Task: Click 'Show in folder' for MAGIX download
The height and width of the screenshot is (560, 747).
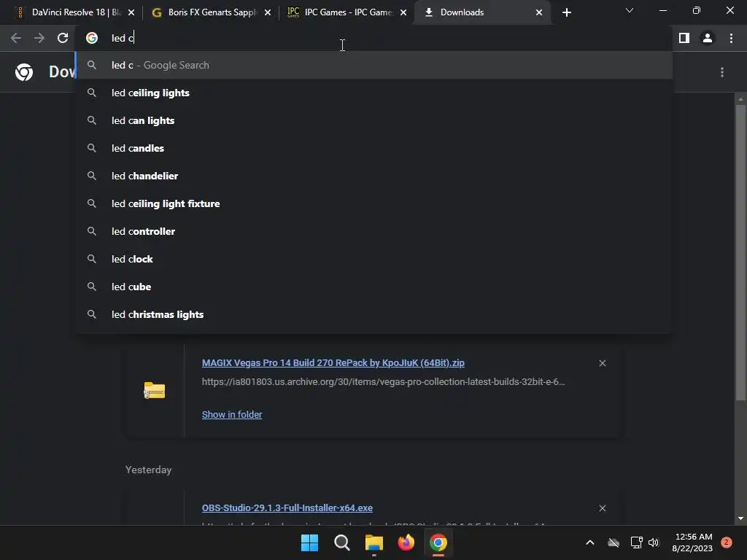Action: tap(232, 414)
